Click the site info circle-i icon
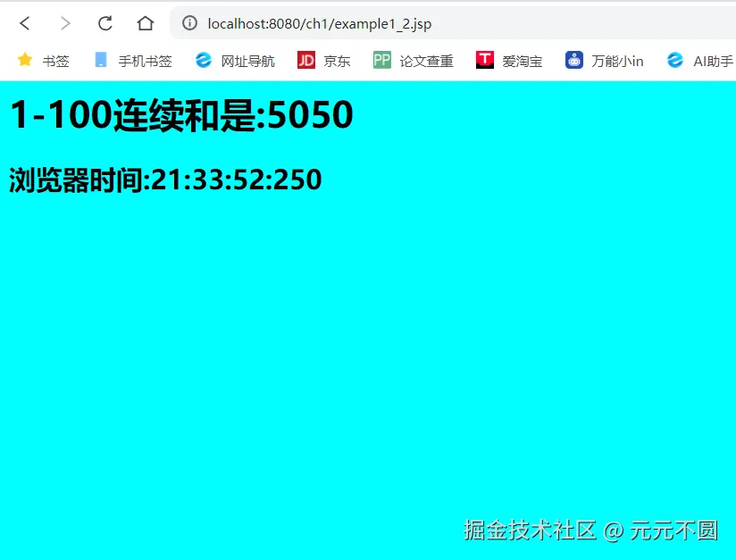Viewport: 736px width, 560px height. [x=188, y=24]
